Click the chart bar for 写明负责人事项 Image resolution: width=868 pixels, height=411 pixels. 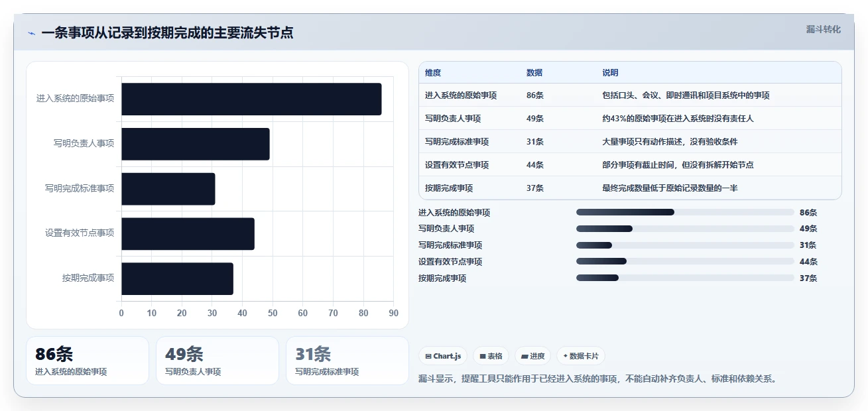point(196,144)
